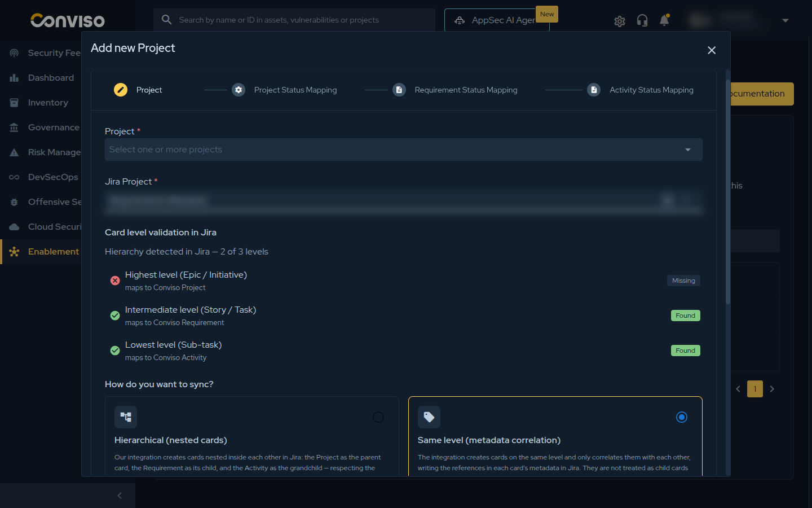Select the Hierarchical (nested cards) radio button
Viewport: 812px width, 508px height.
pos(378,417)
